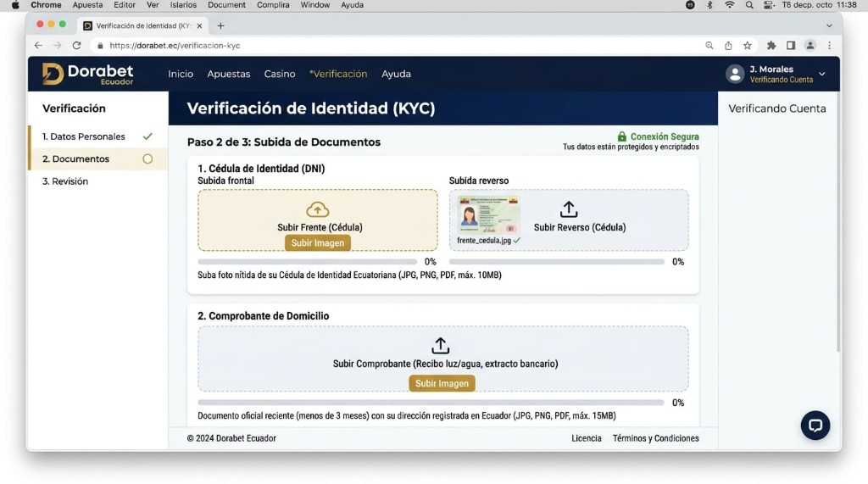
Task: Click the upload arrow icon for Comprobante
Action: (x=440, y=346)
